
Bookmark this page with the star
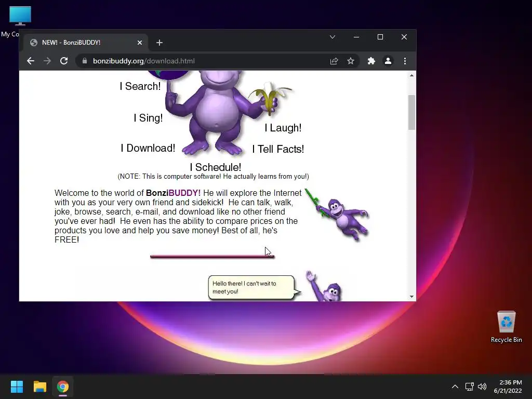[351, 61]
